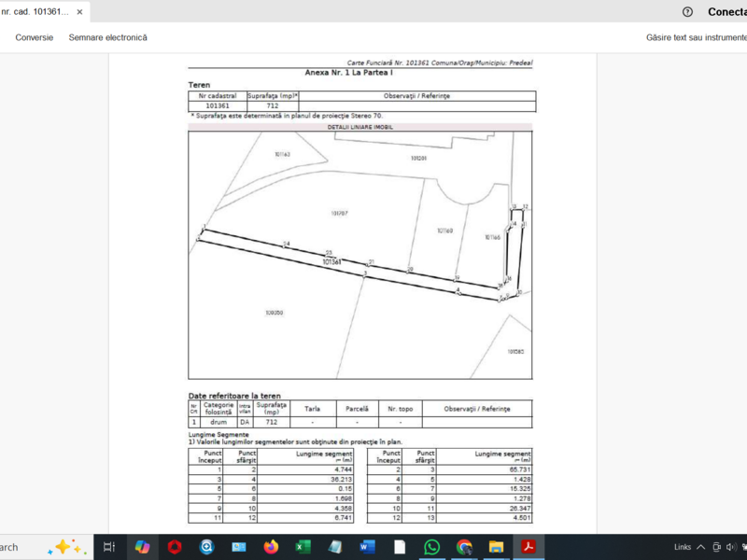Click parcel label '100350' on the map
Image resolution: width=747 pixels, height=560 pixels.
[x=274, y=313]
